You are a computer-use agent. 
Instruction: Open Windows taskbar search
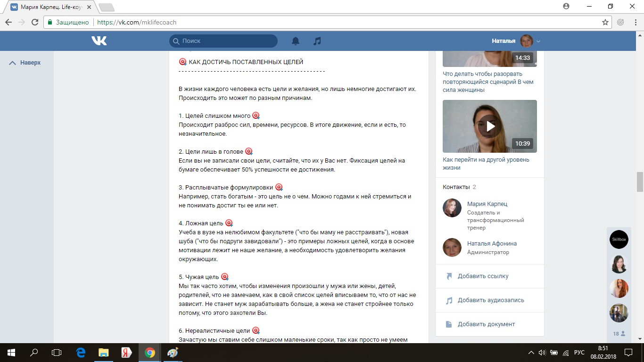click(x=34, y=352)
